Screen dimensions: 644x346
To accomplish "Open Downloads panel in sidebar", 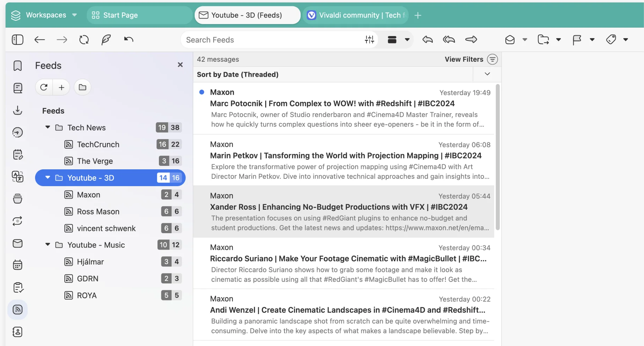I will [x=18, y=110].
